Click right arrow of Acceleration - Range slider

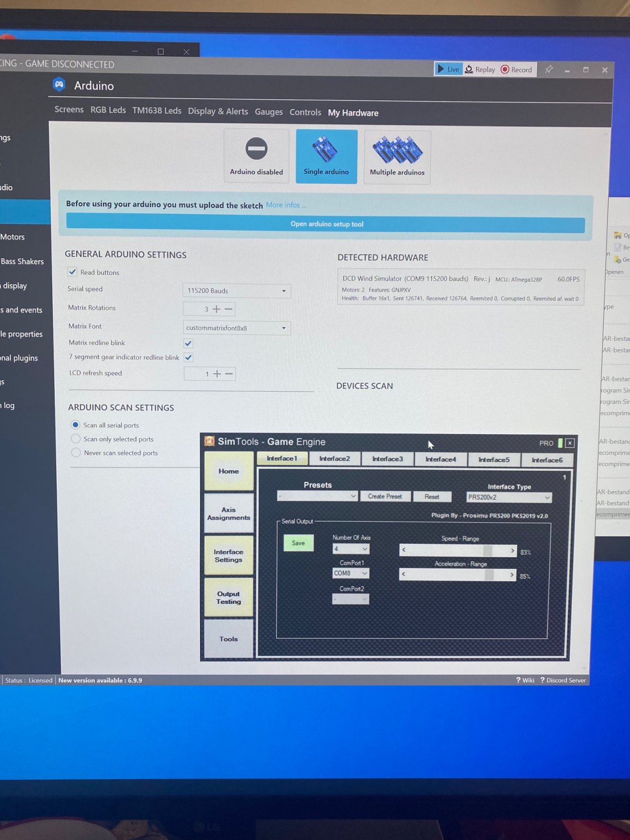tap(512, 575)
